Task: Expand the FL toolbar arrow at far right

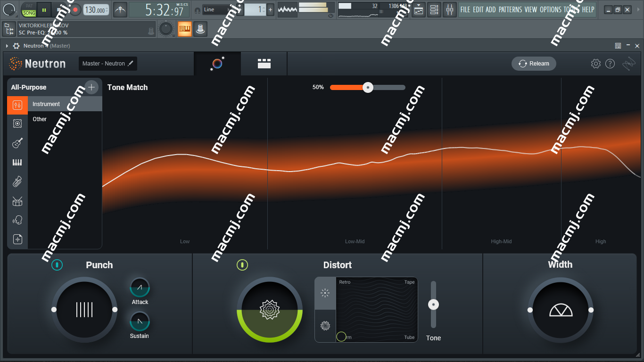Action: pos(639,9)
